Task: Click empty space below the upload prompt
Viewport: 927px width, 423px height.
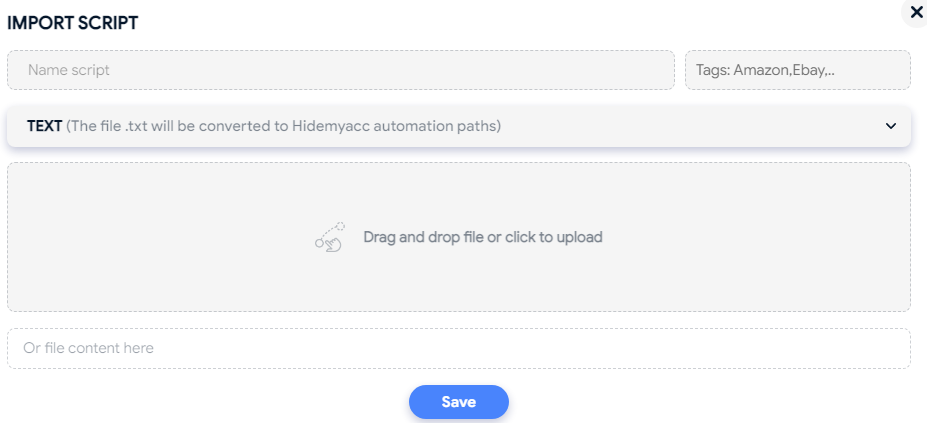Action: (459, 281)
